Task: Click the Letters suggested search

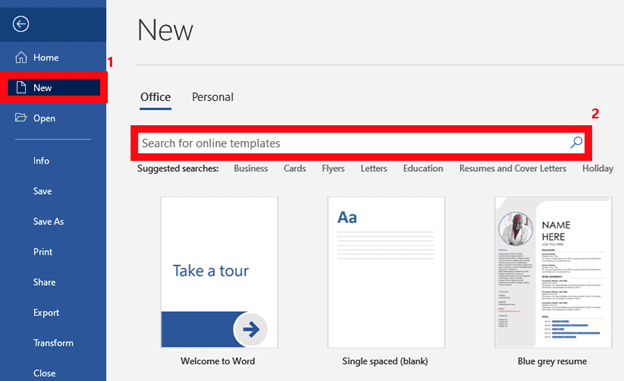Action: tap(374, 168)
